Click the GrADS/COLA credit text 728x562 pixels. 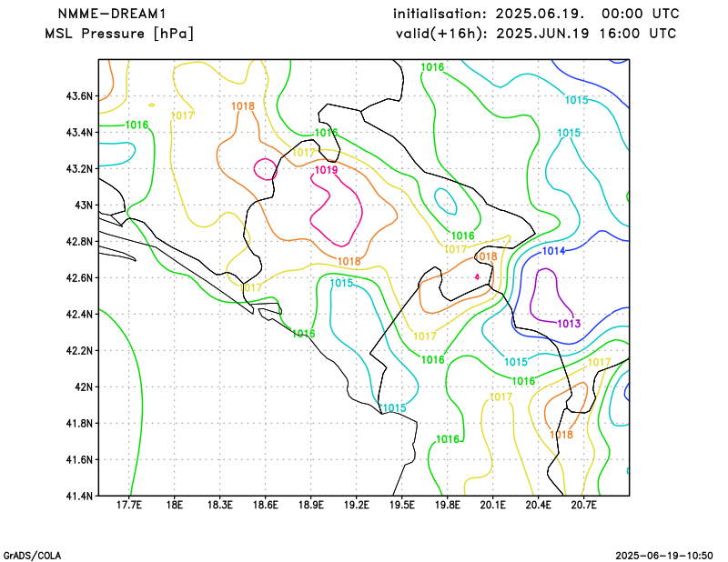[32, 556]
